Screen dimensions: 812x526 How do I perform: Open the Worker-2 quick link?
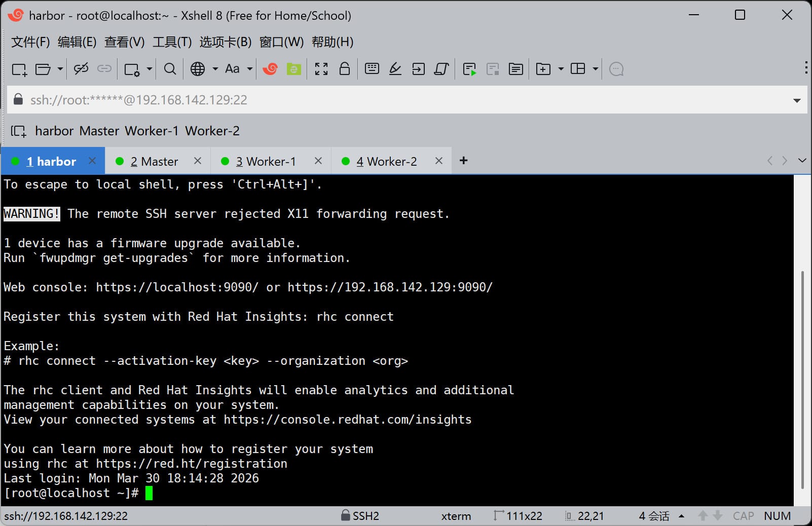pos(212,131)
